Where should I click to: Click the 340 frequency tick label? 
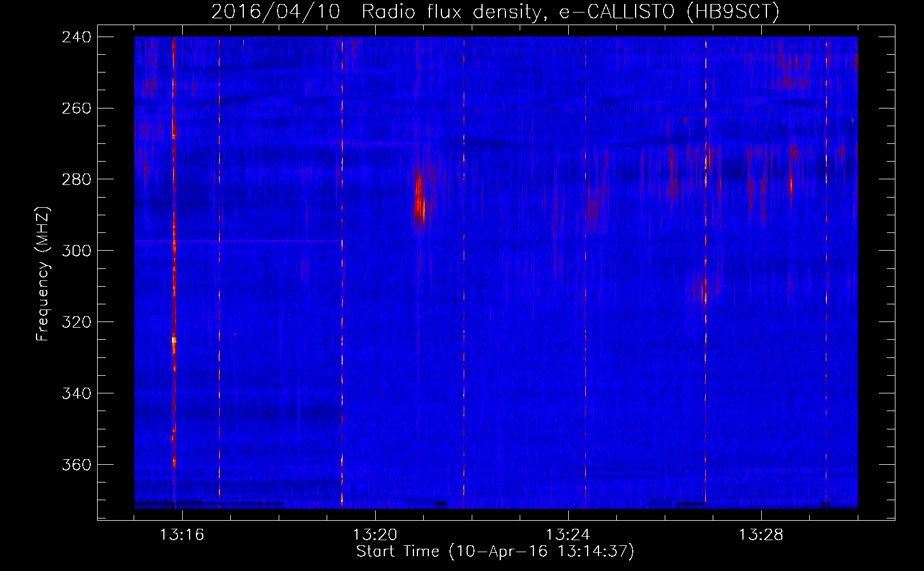coord(77,393)
